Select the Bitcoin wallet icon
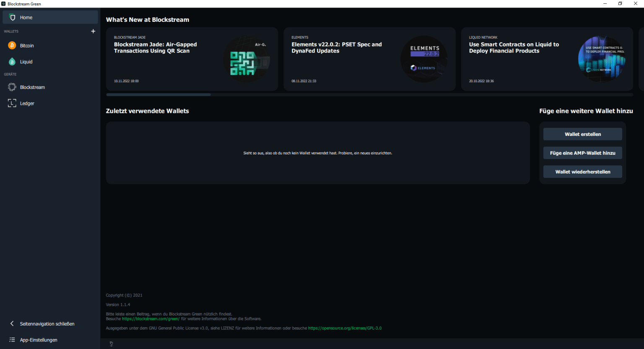Viewport: 644px width, 349px height. [12, 45]
